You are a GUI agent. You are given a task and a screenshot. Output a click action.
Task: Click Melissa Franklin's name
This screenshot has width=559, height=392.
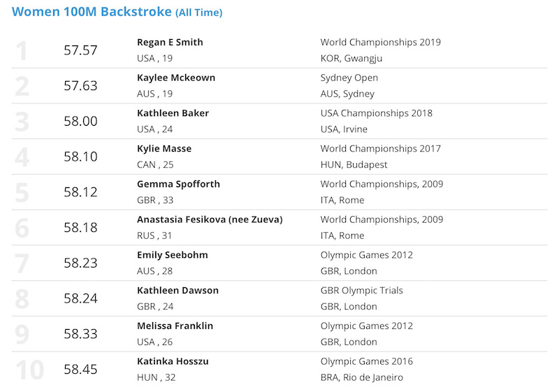coord(175,326)
